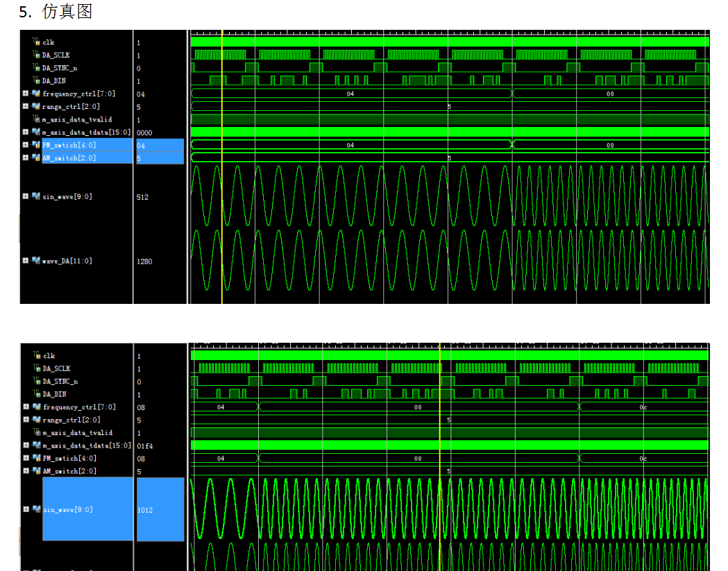Expand sin_wave[9:0] in the bottom panel
Screen dimensions: 728x571
click(26, 510)
